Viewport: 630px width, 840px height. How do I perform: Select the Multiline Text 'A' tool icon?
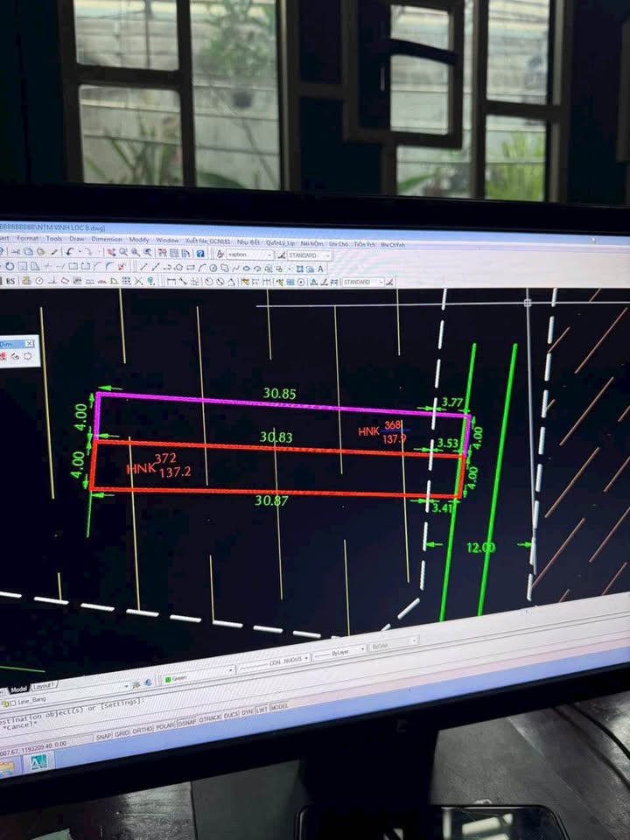click(x=320, y=269)
